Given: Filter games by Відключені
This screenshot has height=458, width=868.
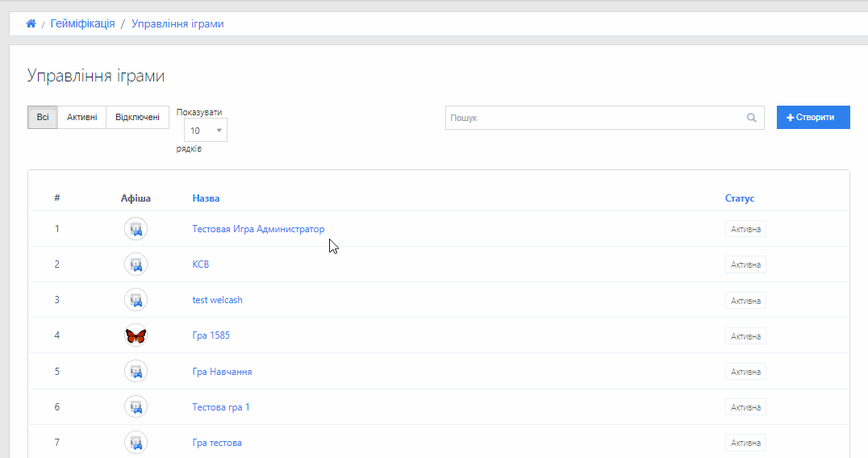Looking at the screenshot, I should tap(137, 118).
